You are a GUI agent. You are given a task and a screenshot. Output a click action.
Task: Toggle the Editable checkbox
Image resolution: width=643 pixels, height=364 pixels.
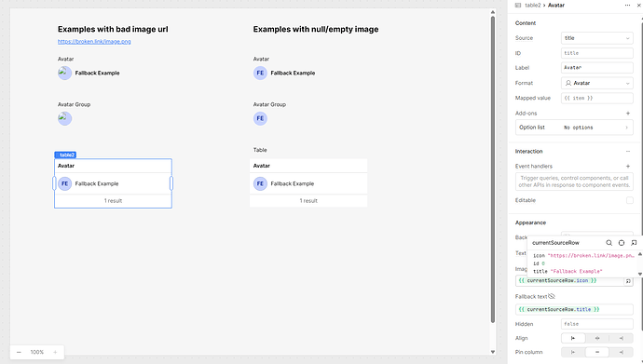(x=629, y=200)
